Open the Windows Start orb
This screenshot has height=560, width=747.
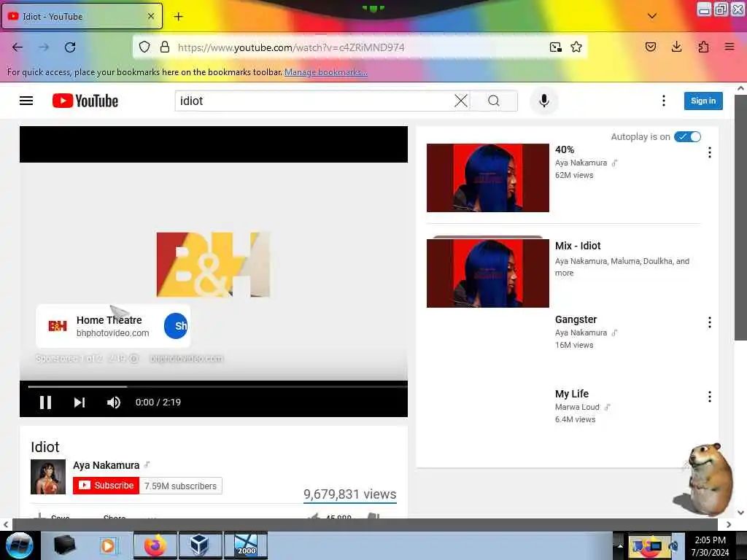coord(20,545)
